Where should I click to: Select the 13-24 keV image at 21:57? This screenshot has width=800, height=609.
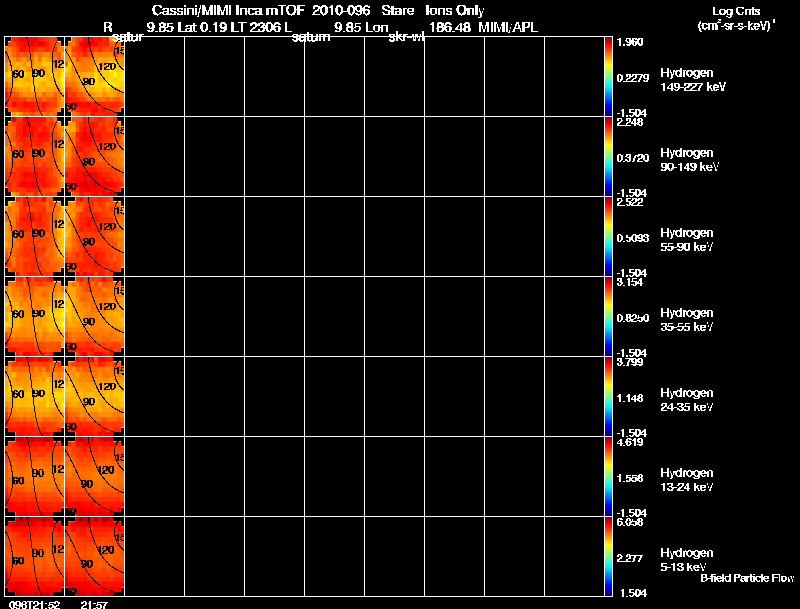coord(94,477)
